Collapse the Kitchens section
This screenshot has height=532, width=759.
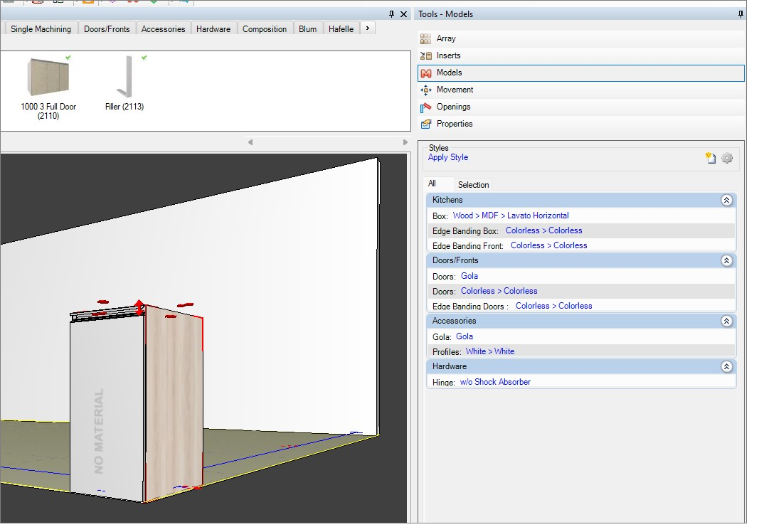tap(726, 200)
